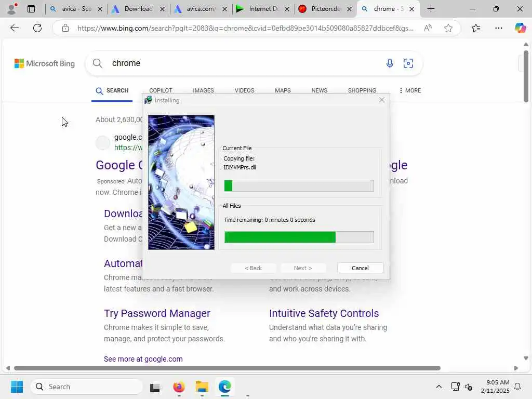Focus the browser address bar URL
This screenshot has height=399, width=532.
pos(245,28)
